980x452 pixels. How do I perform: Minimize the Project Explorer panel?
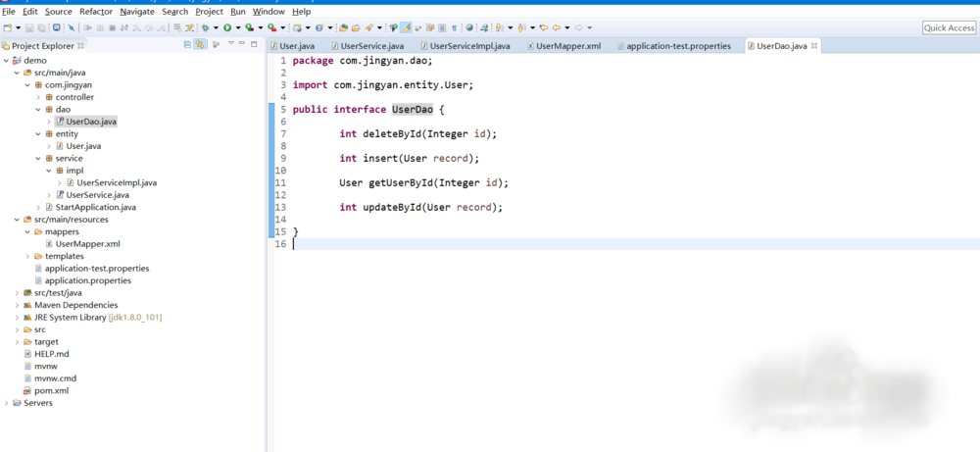click(244, 44)
